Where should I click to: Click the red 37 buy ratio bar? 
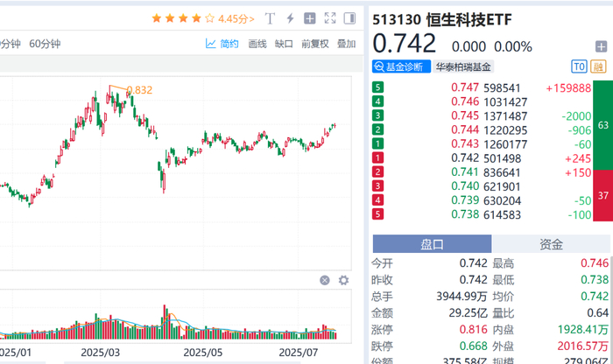click(602, 195)
